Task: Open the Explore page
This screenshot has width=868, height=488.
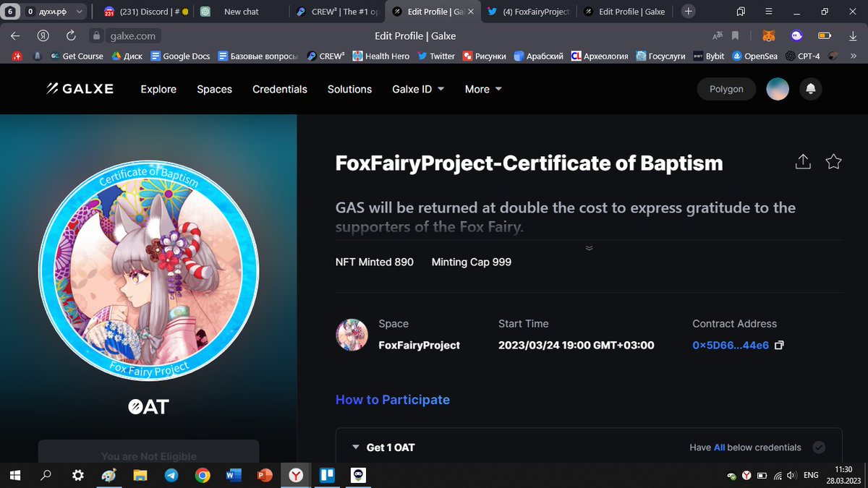Action: [x=158, y=89]
